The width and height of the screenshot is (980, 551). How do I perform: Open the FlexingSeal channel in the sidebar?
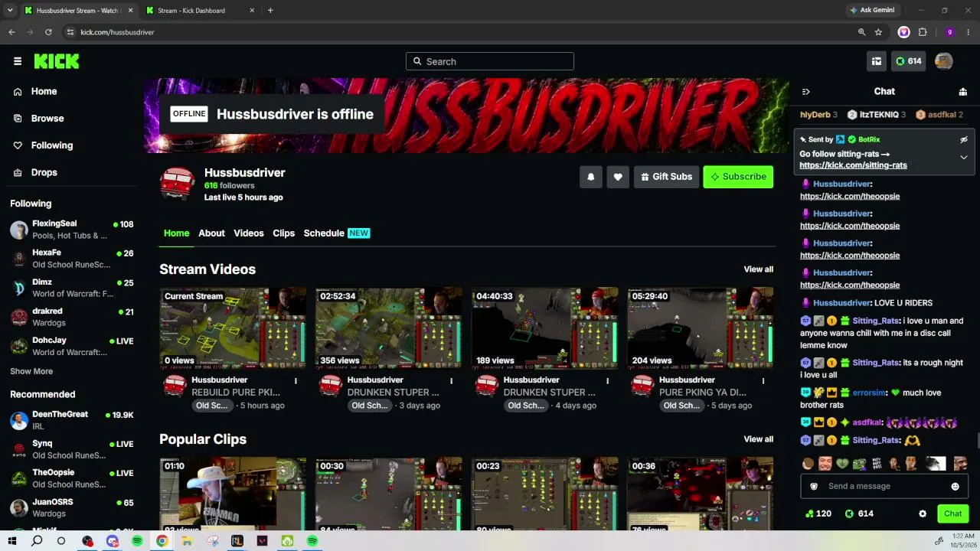pos(72,230)
